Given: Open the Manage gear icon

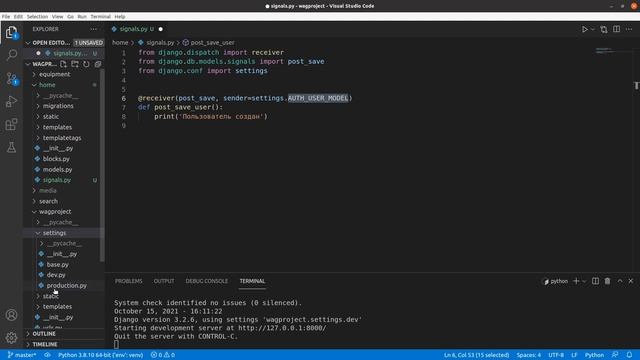Looking at the screenshot, I should point(11,338).
